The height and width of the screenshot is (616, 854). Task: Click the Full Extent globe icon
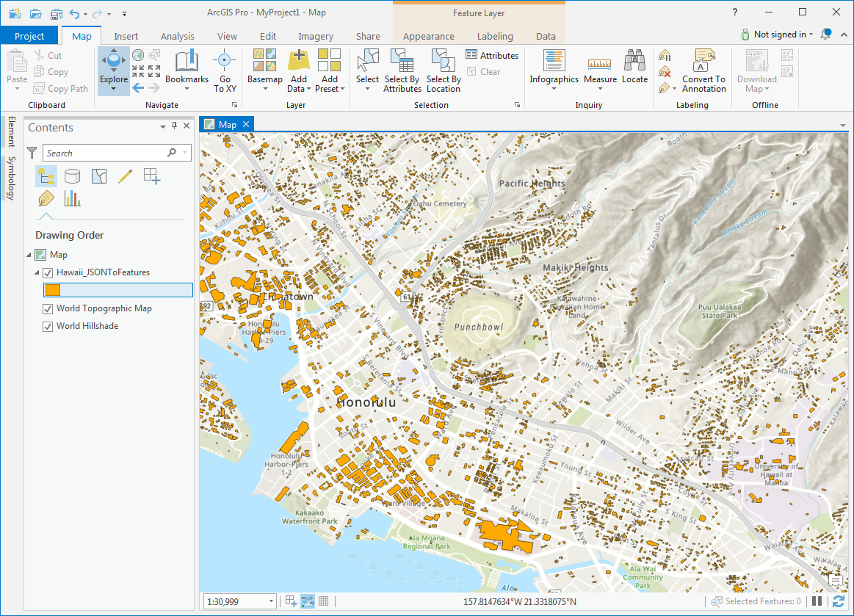point(138,55)
